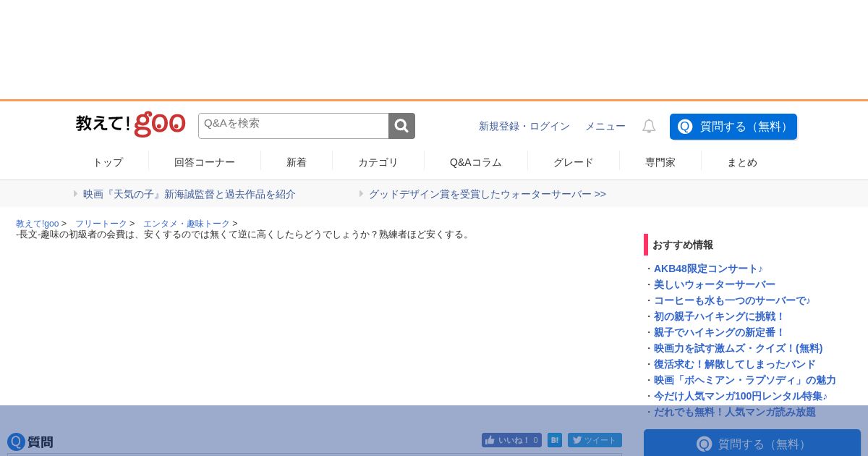
Task: Select the トップ nav item
Action: pyautogui.click(x=108, y=162)
